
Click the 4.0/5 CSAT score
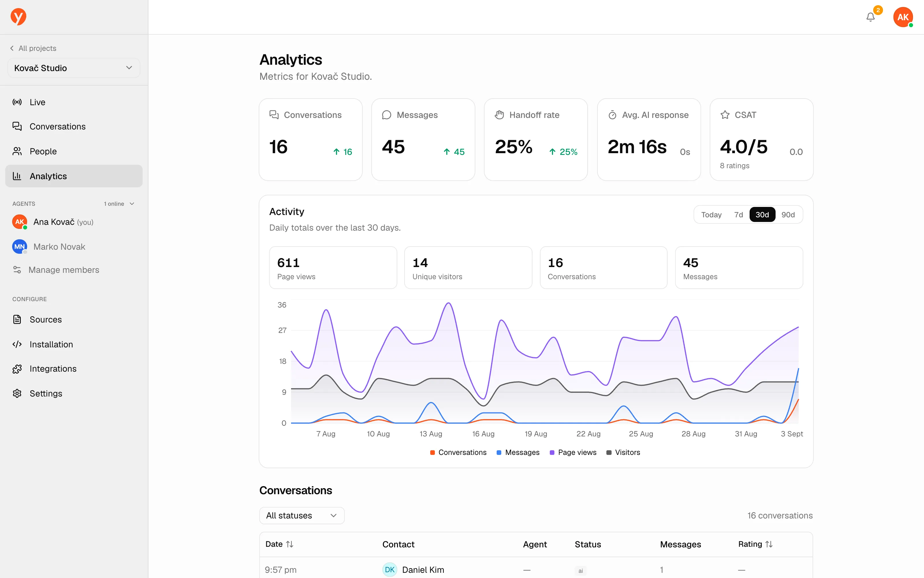pyautogui.click(x=744, y=147)
